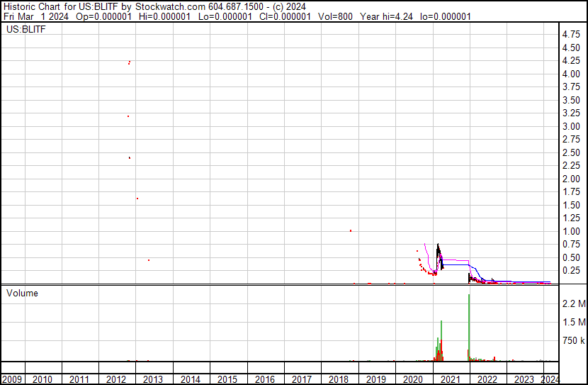
Task: Click the 2012 year label on timeline
Action: 116,379
